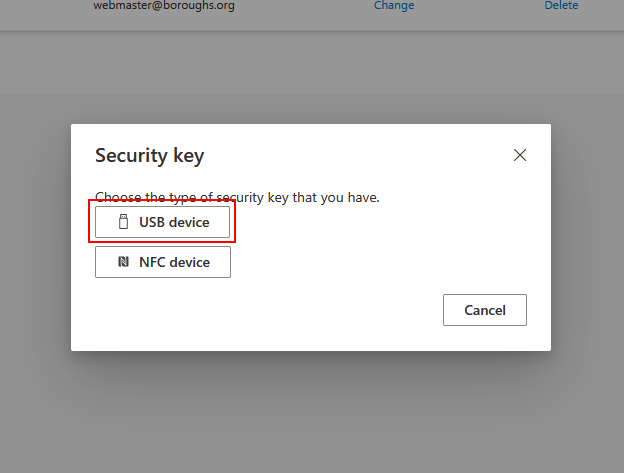Select the NFC device option
This screenshot has width=624, height=473.
pyautogui.click(x=163, y=262)
